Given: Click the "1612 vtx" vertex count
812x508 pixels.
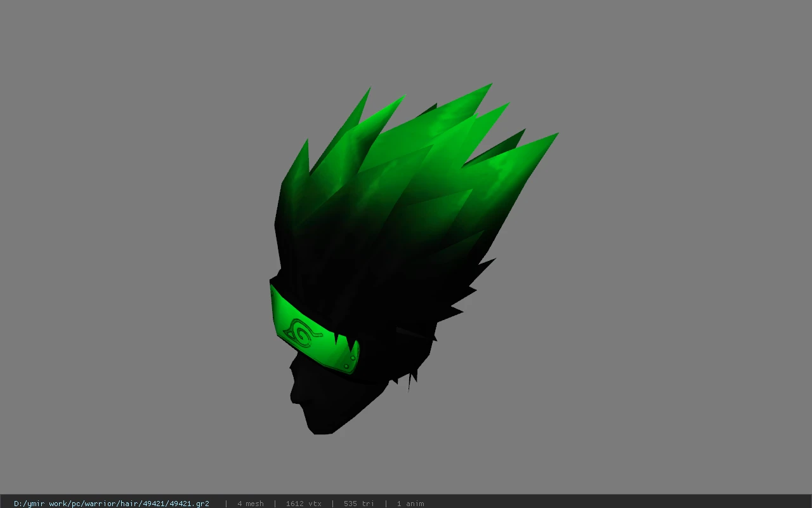Looking at the screenshot, I should (x=304, y=504).
